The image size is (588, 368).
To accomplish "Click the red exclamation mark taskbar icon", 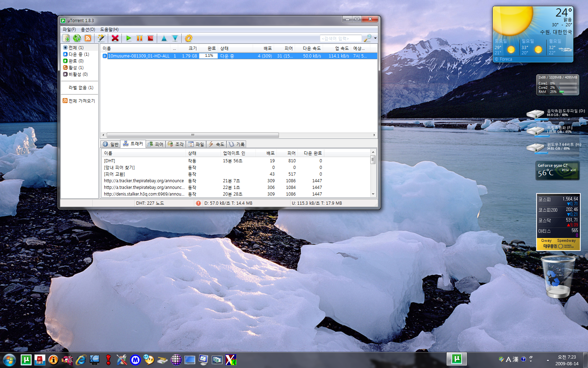I will click(x=108, y=360).
